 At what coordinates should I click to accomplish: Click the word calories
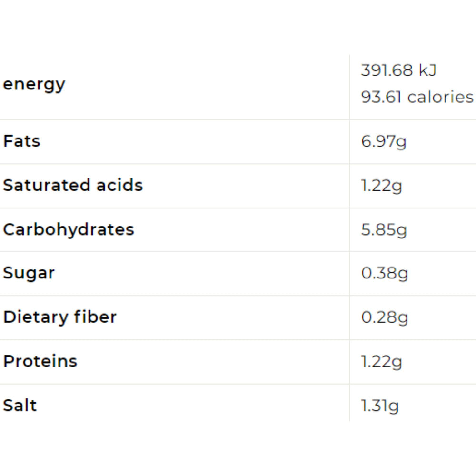[x=440, y=97]
